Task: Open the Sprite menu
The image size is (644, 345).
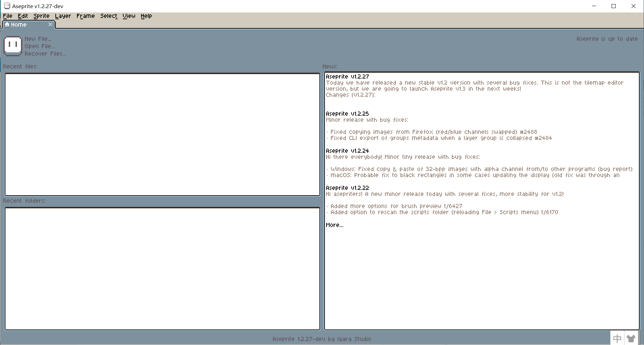Action: 41,16
